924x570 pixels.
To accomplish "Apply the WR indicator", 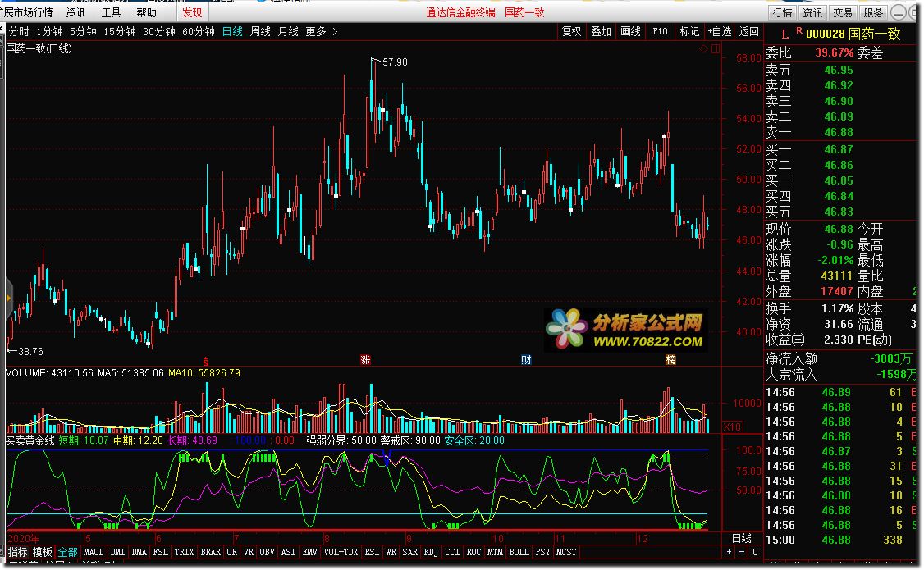I will [391, 552].
